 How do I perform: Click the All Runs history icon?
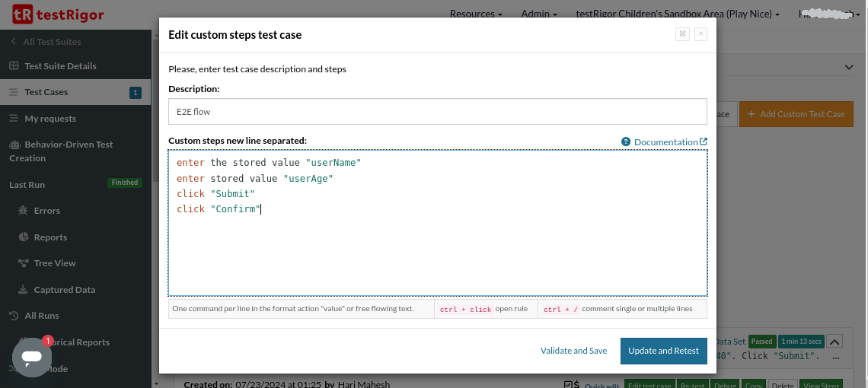(x=14, y=316)
